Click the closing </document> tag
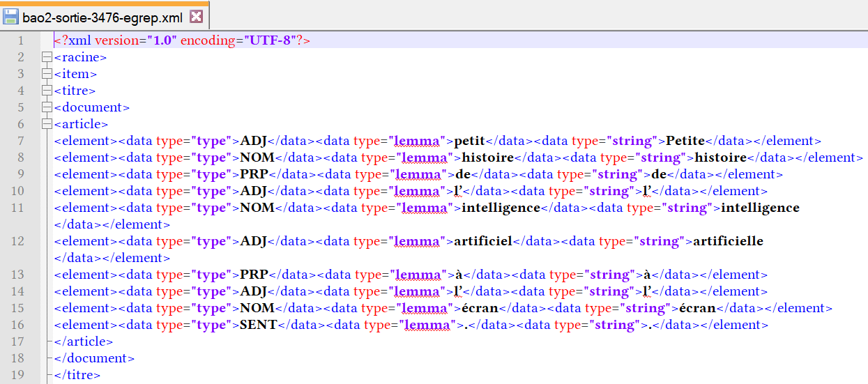 (94, 358)
